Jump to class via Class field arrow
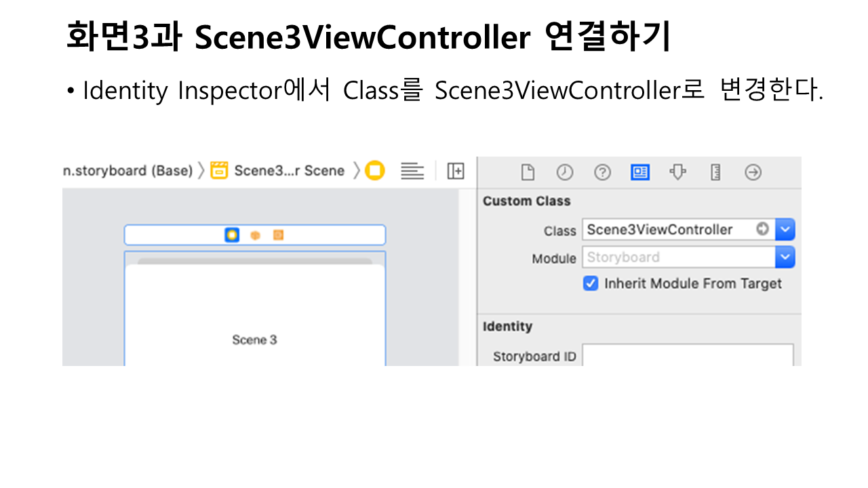The image size is (868, 488). click(763, 230)
